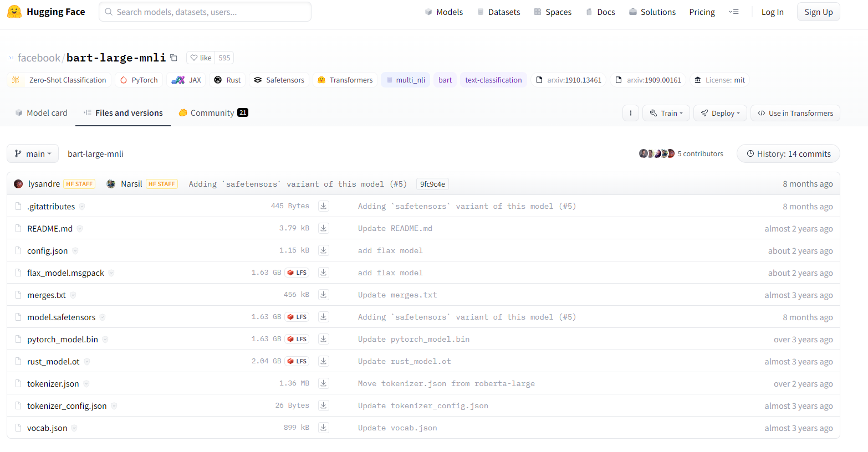Expand the navigation overflow menu icon
Viewport: 868px width, 452px height.
pyautogui.click(x=733, y=12)
